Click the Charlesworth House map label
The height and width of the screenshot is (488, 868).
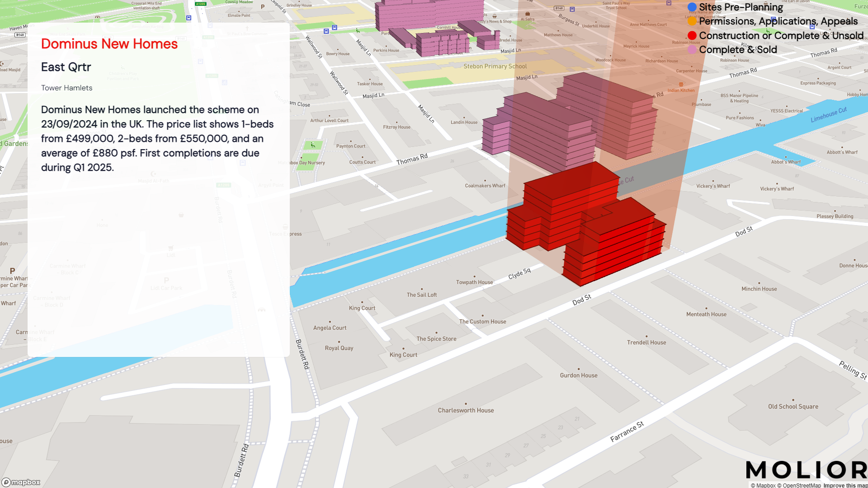pos(466,411)
